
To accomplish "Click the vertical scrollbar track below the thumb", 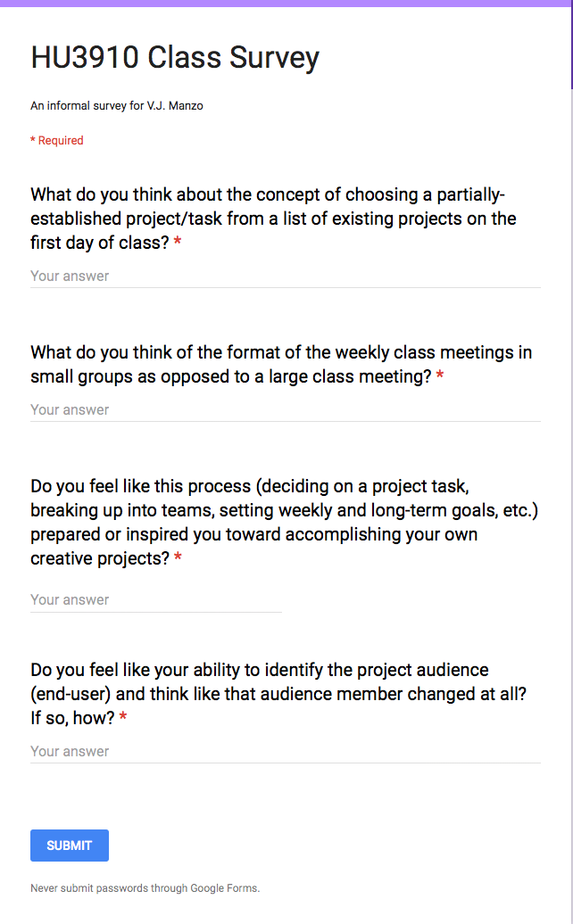I will click(x=572, y=507).
